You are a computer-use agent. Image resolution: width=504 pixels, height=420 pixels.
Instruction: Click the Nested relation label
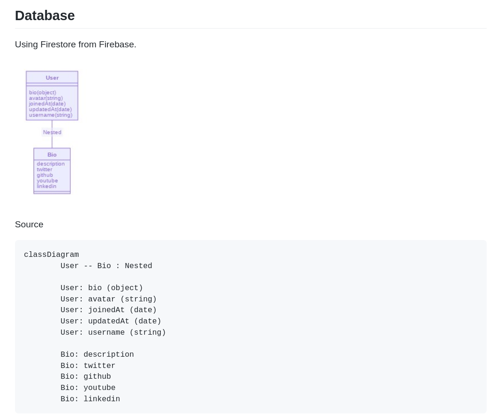52,132
